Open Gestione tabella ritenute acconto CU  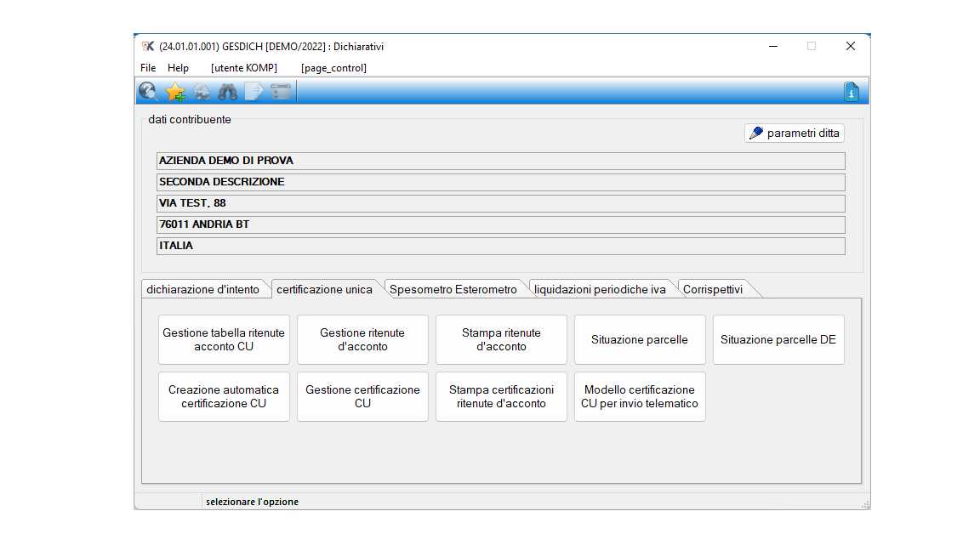tap(224, 340)
